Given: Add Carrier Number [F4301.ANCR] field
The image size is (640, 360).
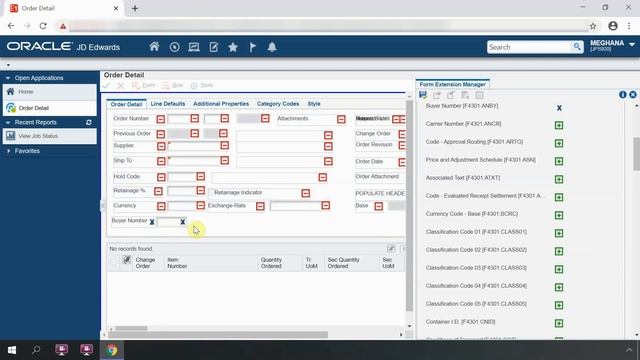Looking at the screenshot, I should click(x=559, y=125).
